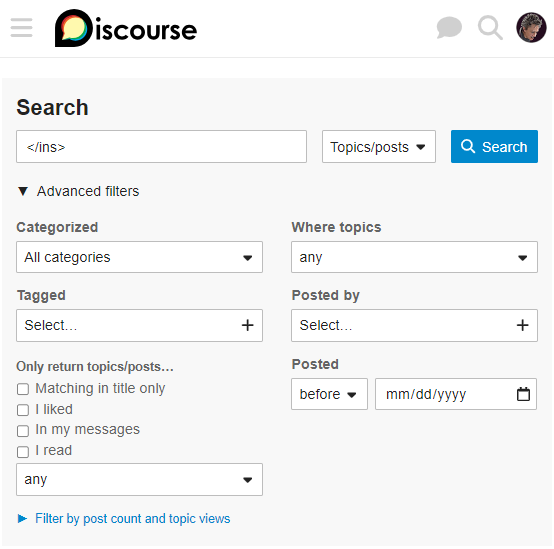
Task: Open the before time dropdown
Action: 329,394
